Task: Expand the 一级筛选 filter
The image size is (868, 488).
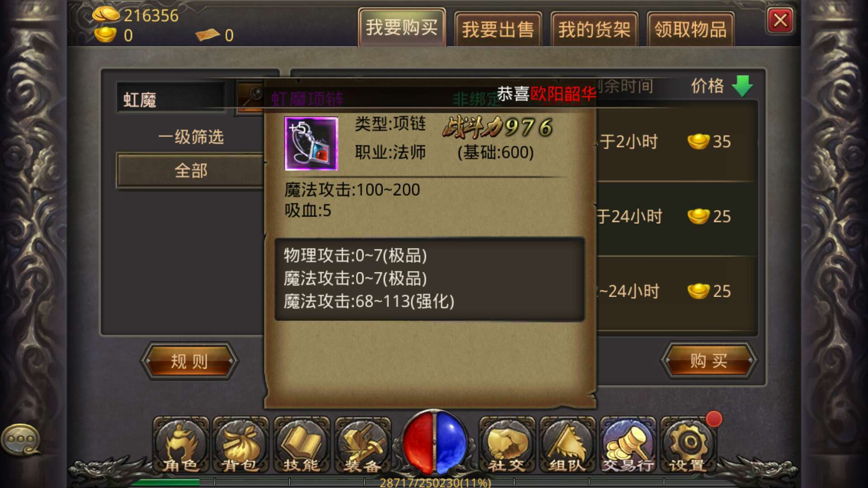Action: coord(191,136)
